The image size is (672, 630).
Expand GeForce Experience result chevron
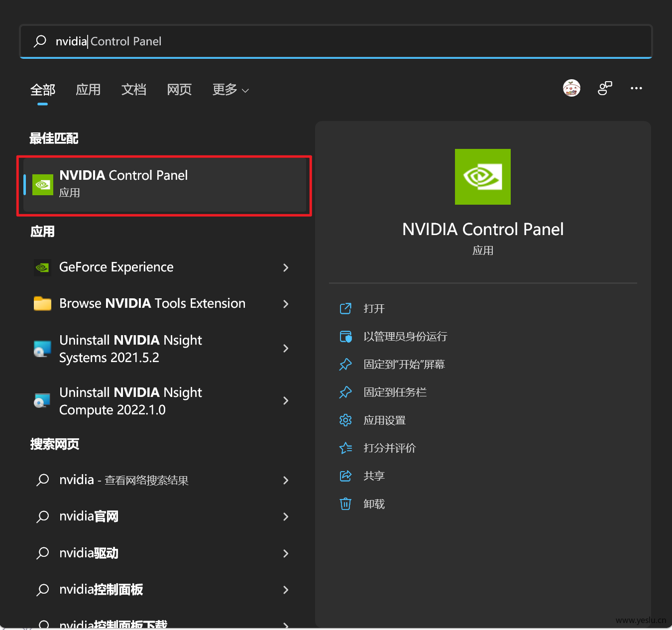pyautogui.click(x=286, y=267)
